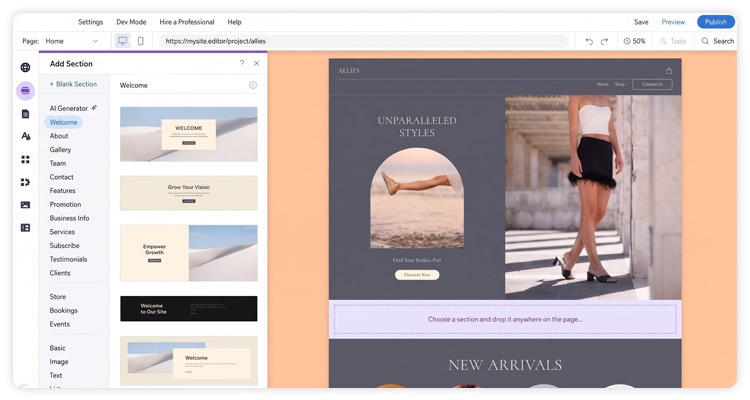Select the Subscribe category
The width and height of the screenshot is (750, 400).
tap(64, 245)
